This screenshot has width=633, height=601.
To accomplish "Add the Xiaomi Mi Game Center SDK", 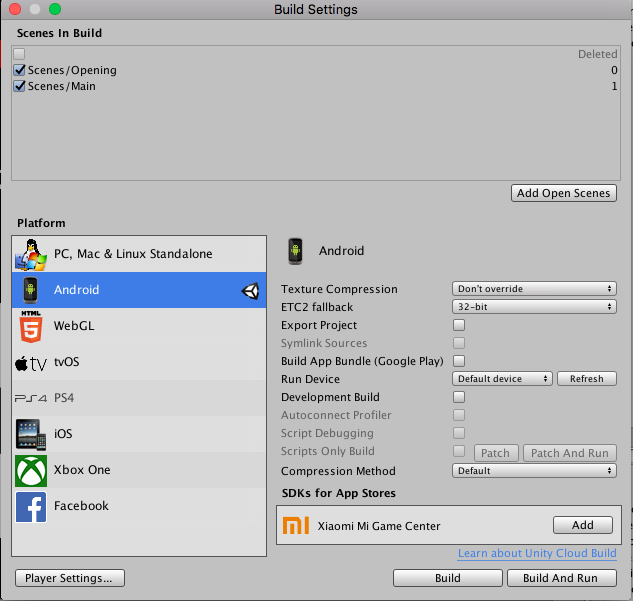I will coord(583,525).
